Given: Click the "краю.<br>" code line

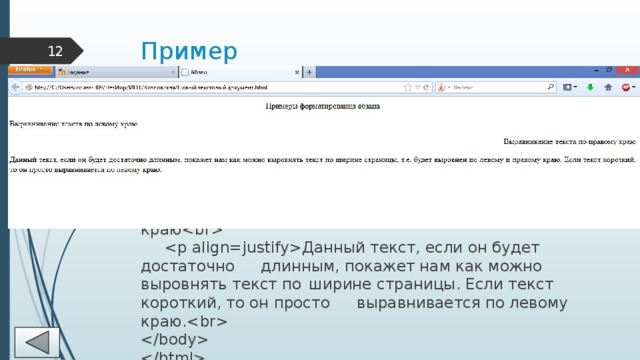Looking at the screenshot, I should click(x=184, y=322).
